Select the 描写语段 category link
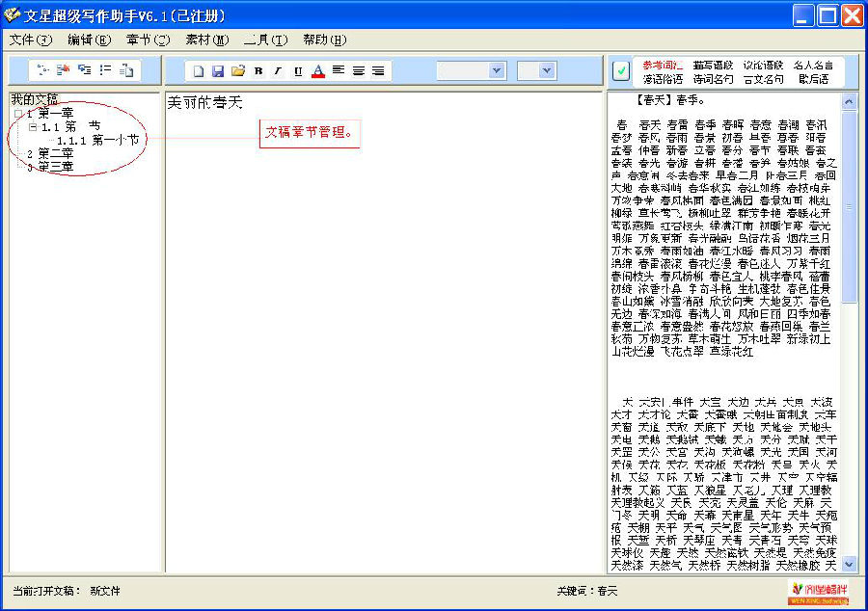Viewport: 868px width, 611px height. click(712, 65)
